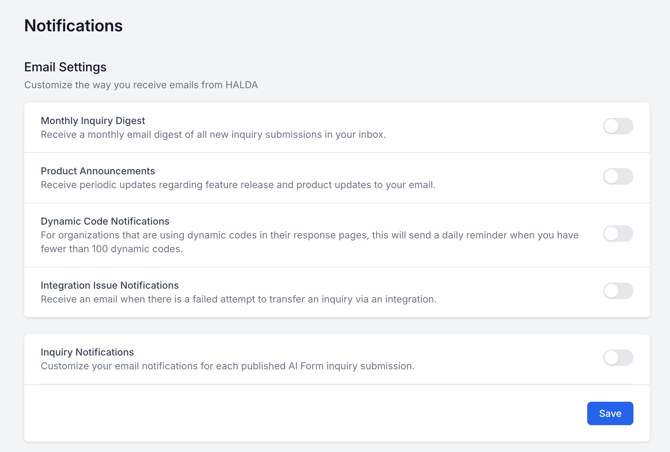This screenshot has width=670, height=452.
Task: Toggle Dynamic Code Notifications on
Action: pyautogui.click(x=618, y=234)
